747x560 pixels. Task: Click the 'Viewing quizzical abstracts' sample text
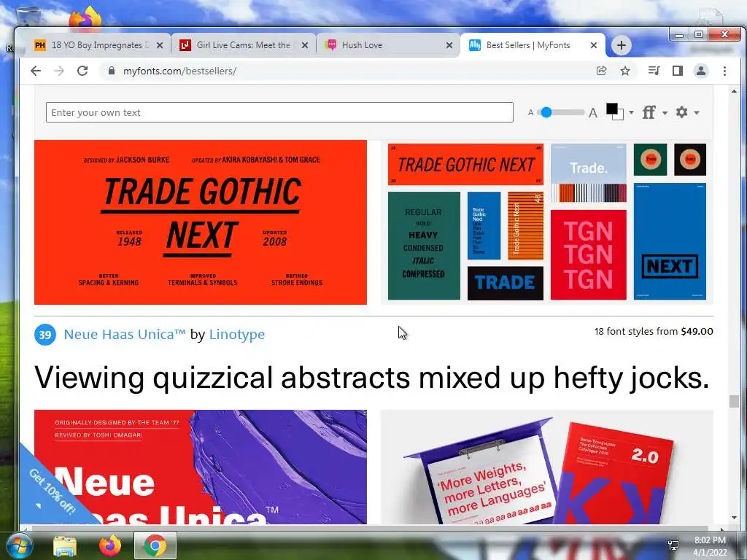pos(371,378)
